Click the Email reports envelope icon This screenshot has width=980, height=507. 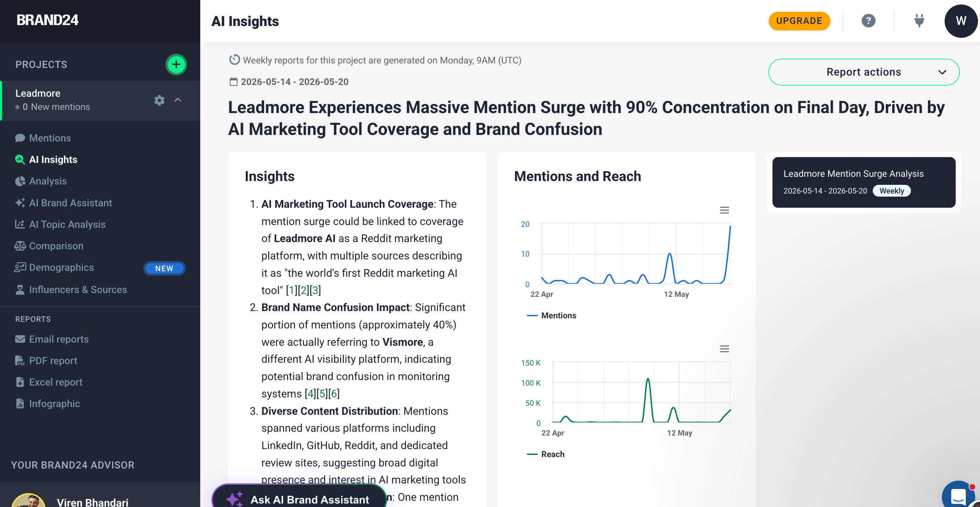pos(20,339)
